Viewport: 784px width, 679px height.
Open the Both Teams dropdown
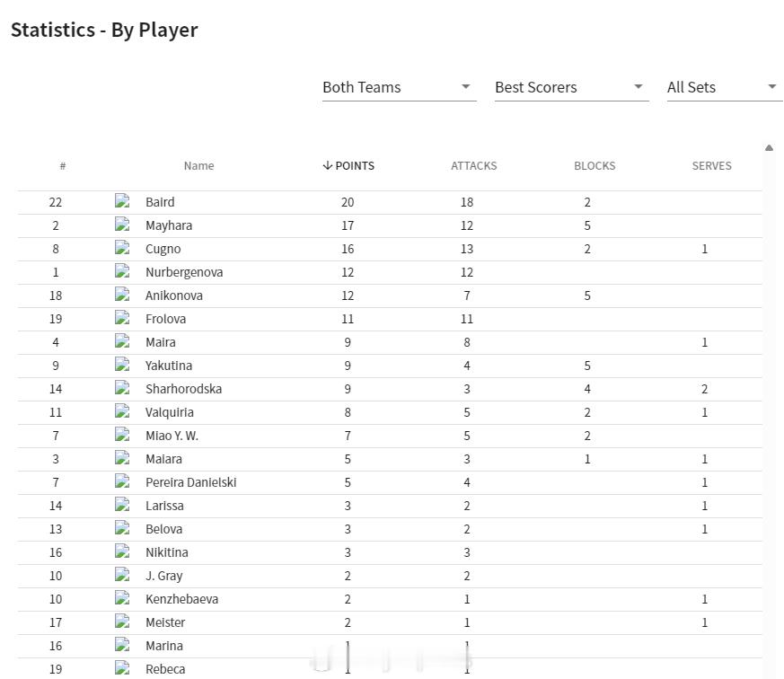click(398, 87)
